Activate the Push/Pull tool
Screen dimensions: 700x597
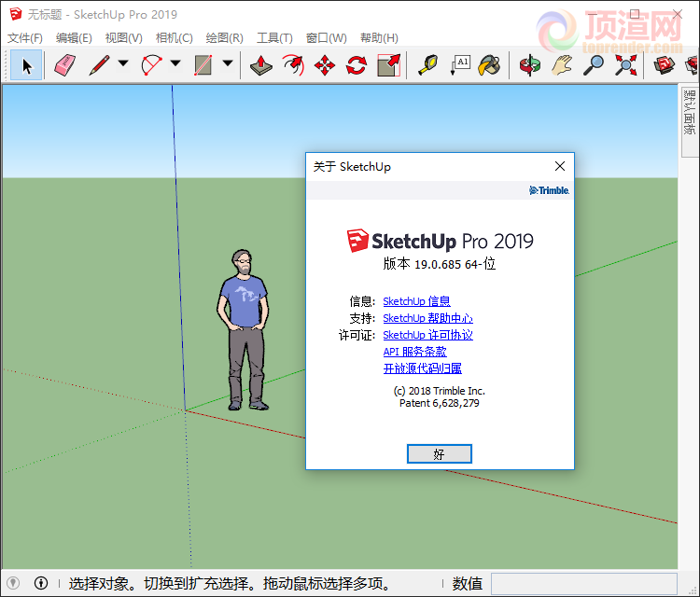pyautogui.click(x=261, y=65)
